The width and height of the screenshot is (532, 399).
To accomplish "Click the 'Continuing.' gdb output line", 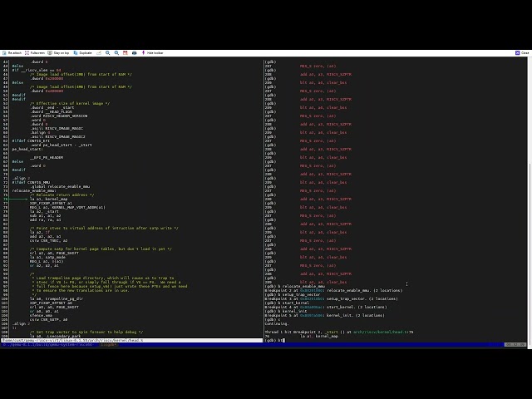I will pyautogui.click(x=277, y=323).
